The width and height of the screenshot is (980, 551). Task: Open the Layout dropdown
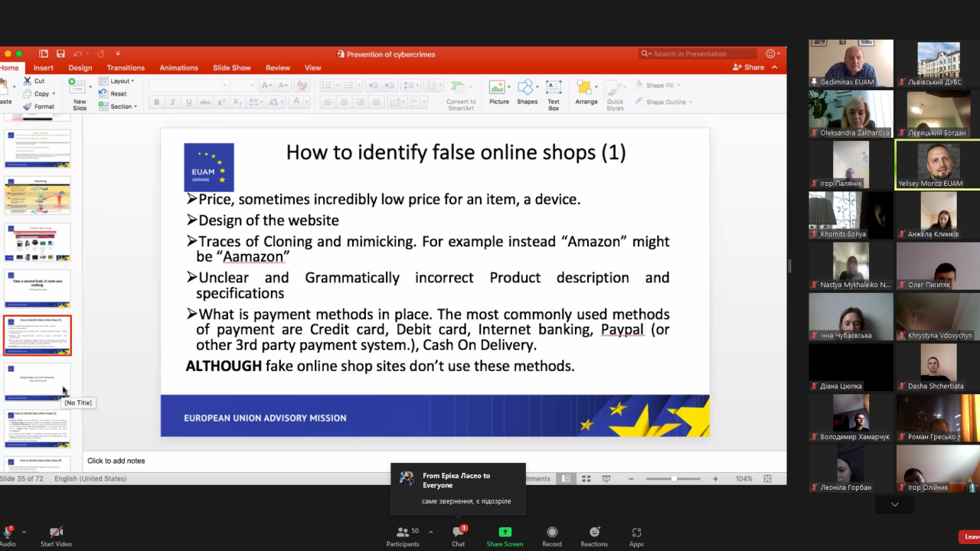[x=116, y=81]
